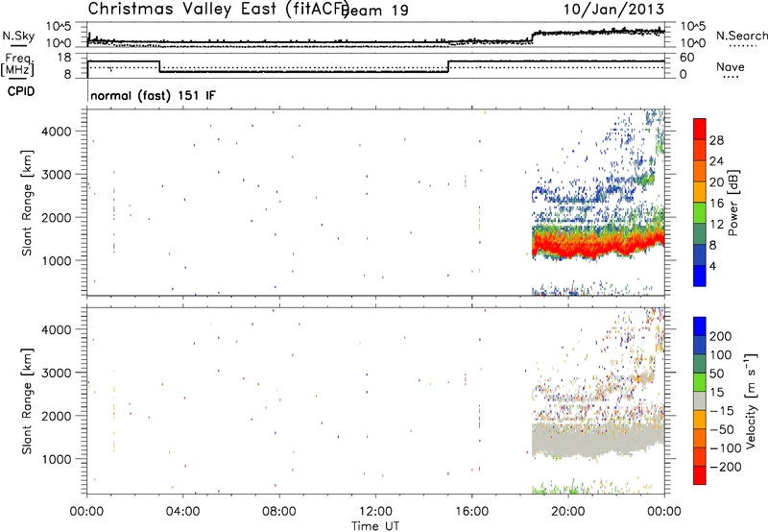The height and width of the screenshot is (532, 768).
Task: Click the blue bottom of power colorbar
Action: coord(700,276)
